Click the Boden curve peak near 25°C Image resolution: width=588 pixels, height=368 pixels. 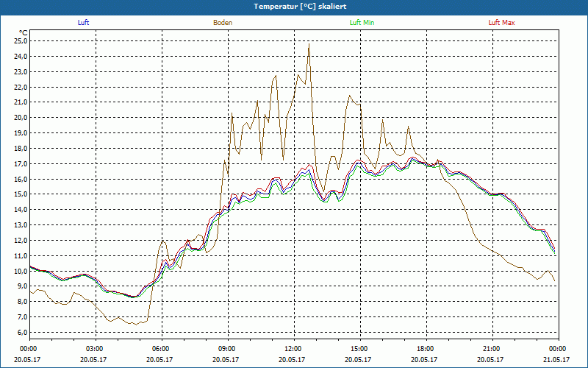click(309, 44)
